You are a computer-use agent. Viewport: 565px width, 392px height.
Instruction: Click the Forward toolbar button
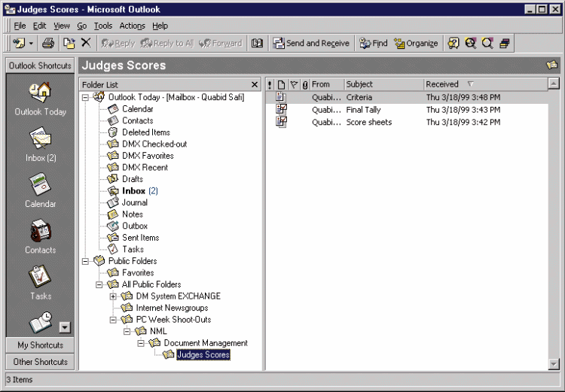[221, 43]
